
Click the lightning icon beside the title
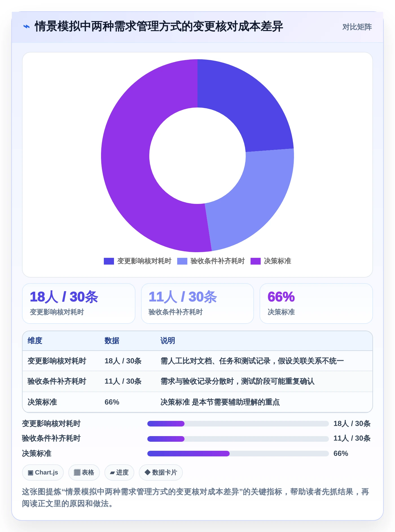pyautogui.click(x=26, y=27)
